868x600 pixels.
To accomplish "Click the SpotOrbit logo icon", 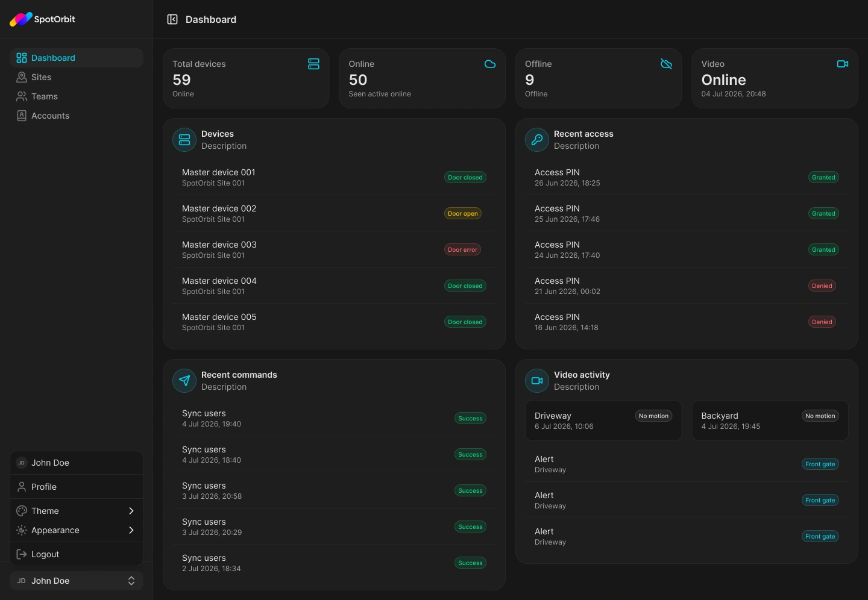I will [21, 19].
